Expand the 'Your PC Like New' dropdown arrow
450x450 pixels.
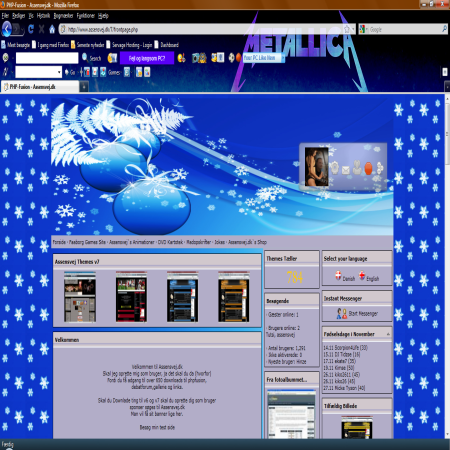283,58
